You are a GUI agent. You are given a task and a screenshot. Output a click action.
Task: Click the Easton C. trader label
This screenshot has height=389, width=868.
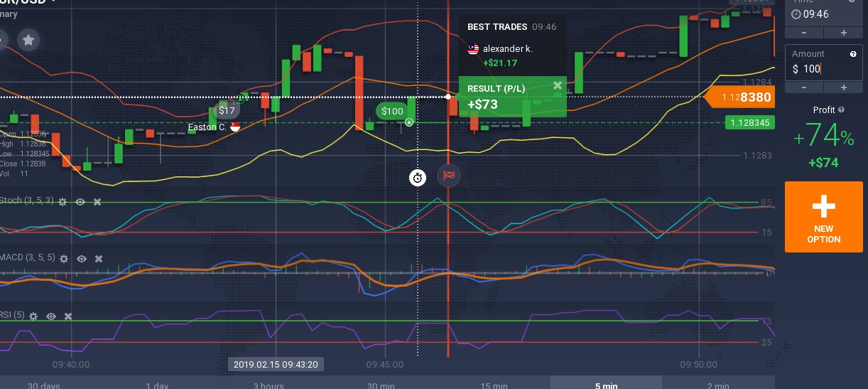[x=207, y=127]
